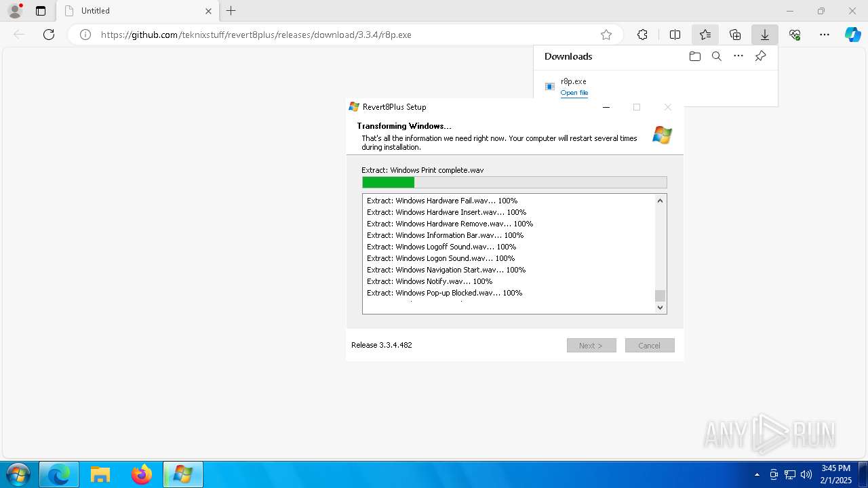The height and width of the screenshot is (488, 868).
Task: Click the r8p.exe file icon
Action: [550, 87]
